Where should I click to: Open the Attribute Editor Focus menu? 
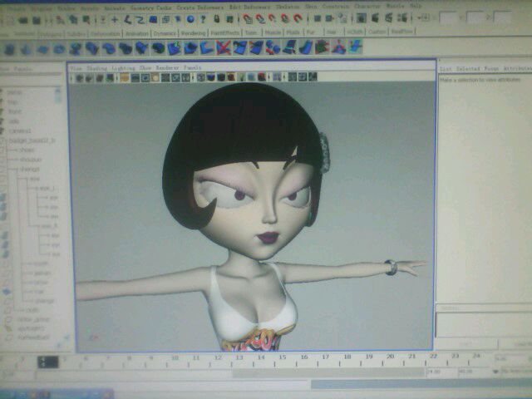[491, 69]
